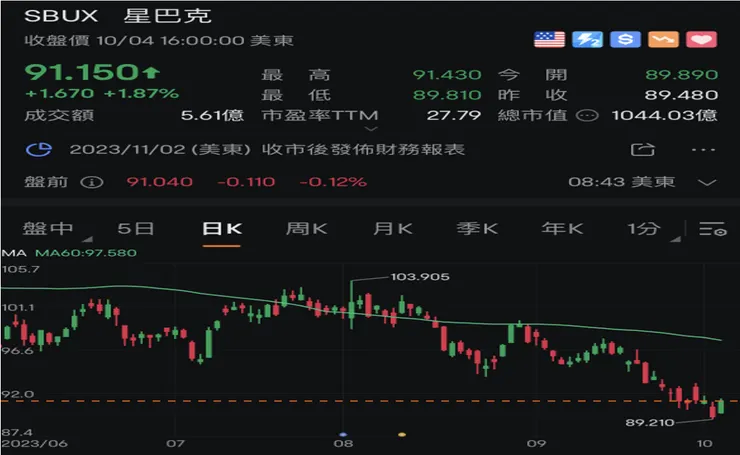This screenshot has width=740, height=455.
Task: Tap the yellow event marker on timeline
Action: click(x=402, y=434)
